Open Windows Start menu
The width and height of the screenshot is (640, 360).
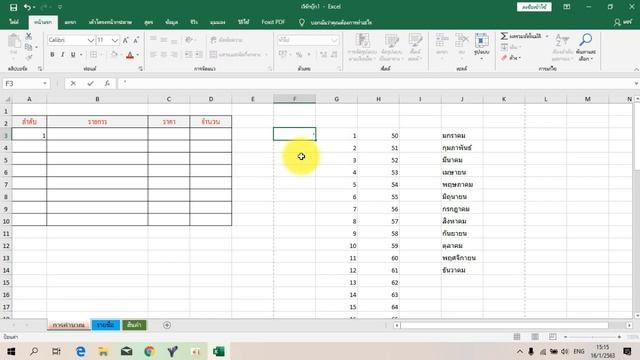[x=11, y=351]
